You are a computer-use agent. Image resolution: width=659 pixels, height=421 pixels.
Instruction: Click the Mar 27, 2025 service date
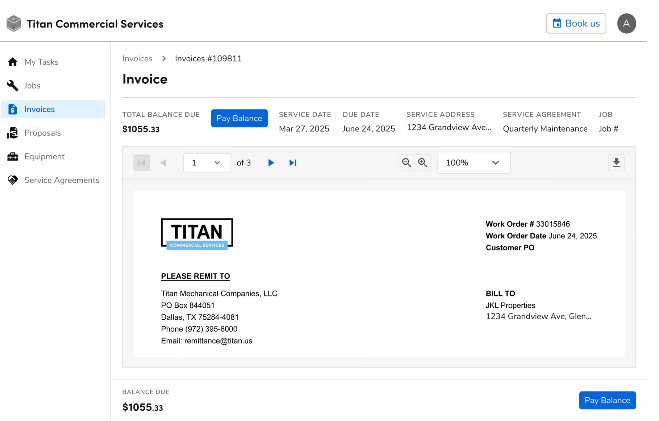pos(304,129)
